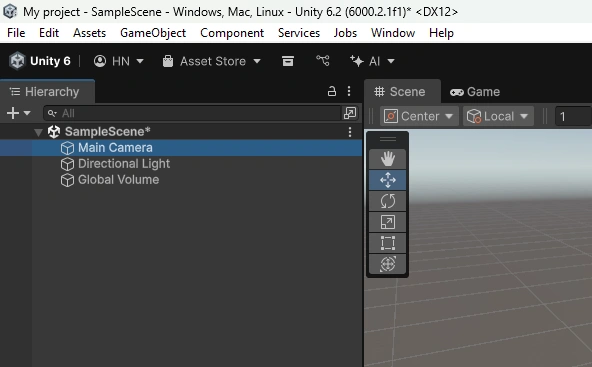Click the Directional Light cube icon

[x=67, y=164]
